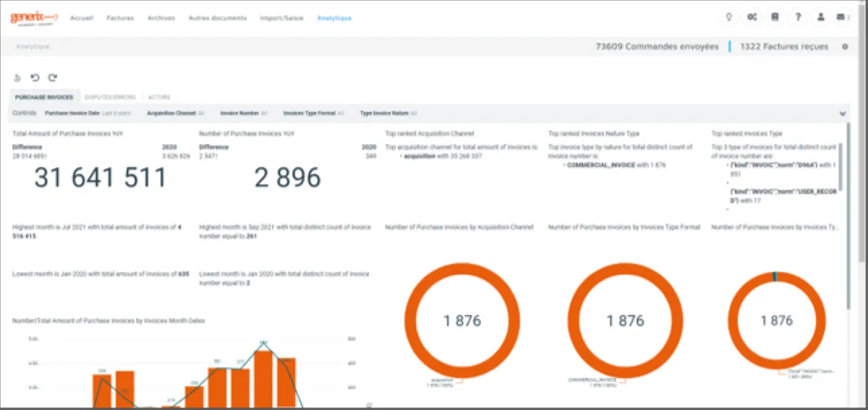868x410 pixels.
Task: Select the Analytique menu
Action: [334, 18]
